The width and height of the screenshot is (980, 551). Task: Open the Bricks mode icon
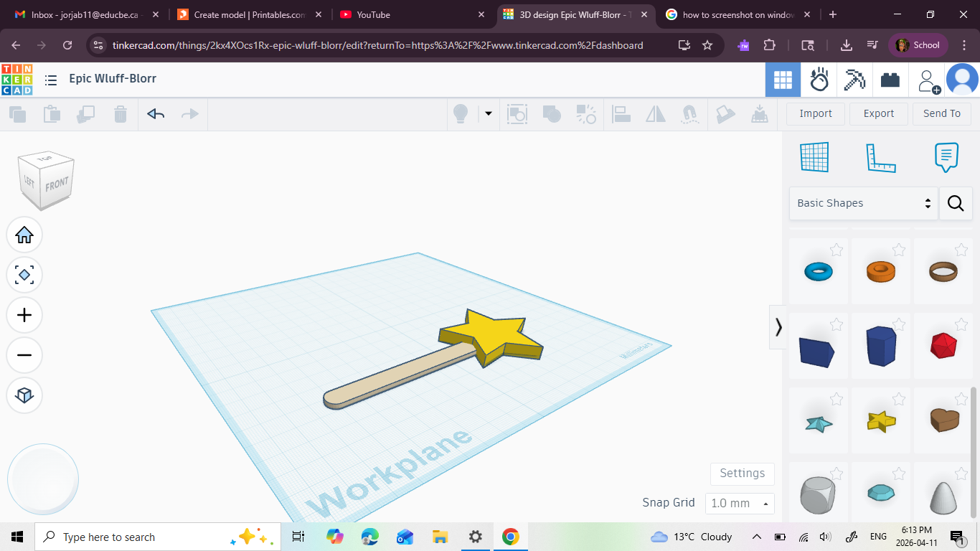[x=890, y=80]
